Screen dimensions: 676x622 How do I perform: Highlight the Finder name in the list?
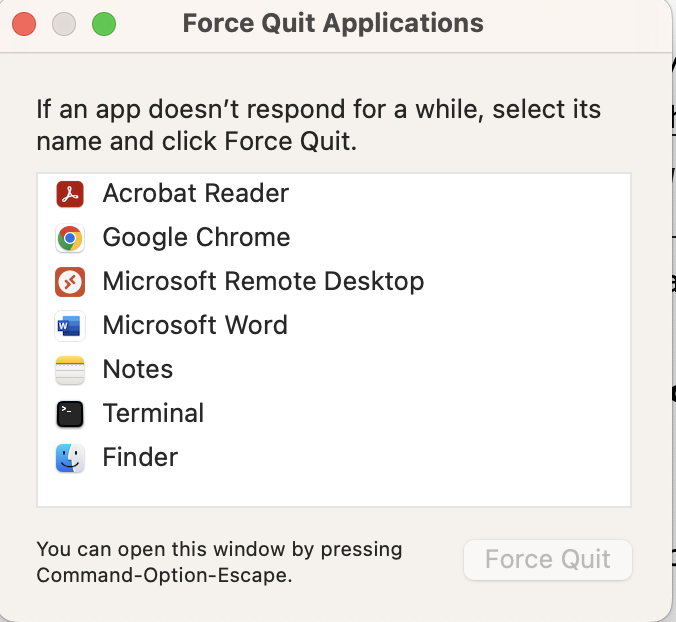pos(141,457)
